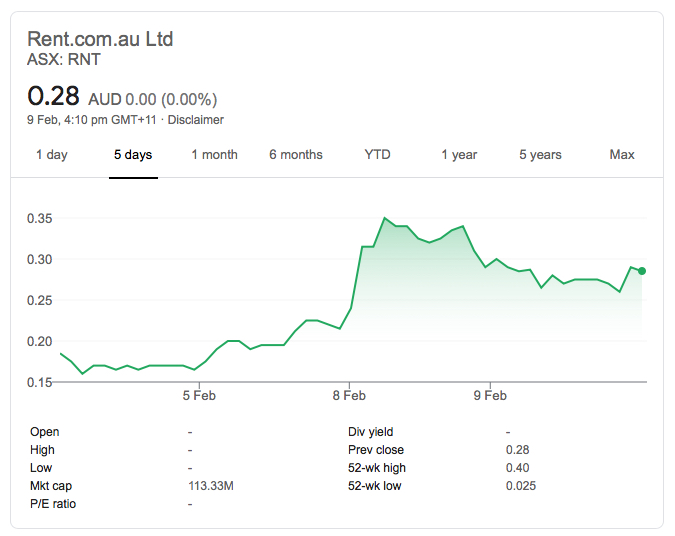Choose the Max time range
This screenshot has width=675, height=536.
pos(622,155)
